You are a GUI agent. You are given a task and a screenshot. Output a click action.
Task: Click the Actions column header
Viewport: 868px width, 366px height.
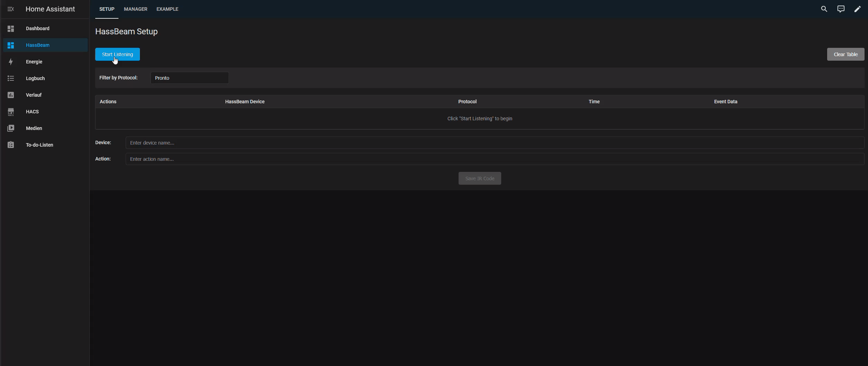click(108, 102)
